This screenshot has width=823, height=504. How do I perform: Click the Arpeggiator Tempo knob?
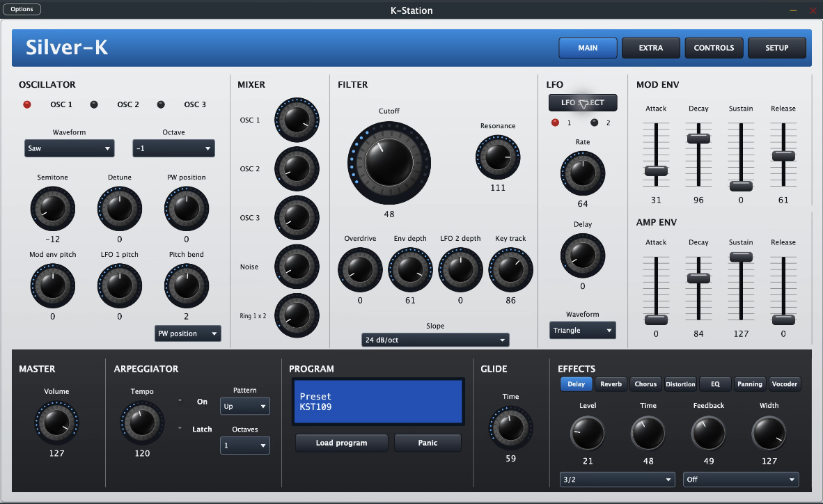pos(142,423)
